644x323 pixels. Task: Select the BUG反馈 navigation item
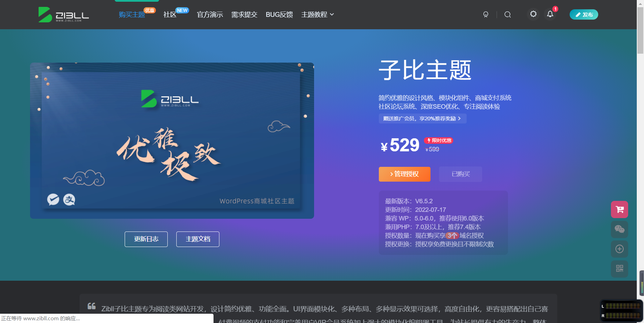[x=279, y=14]
